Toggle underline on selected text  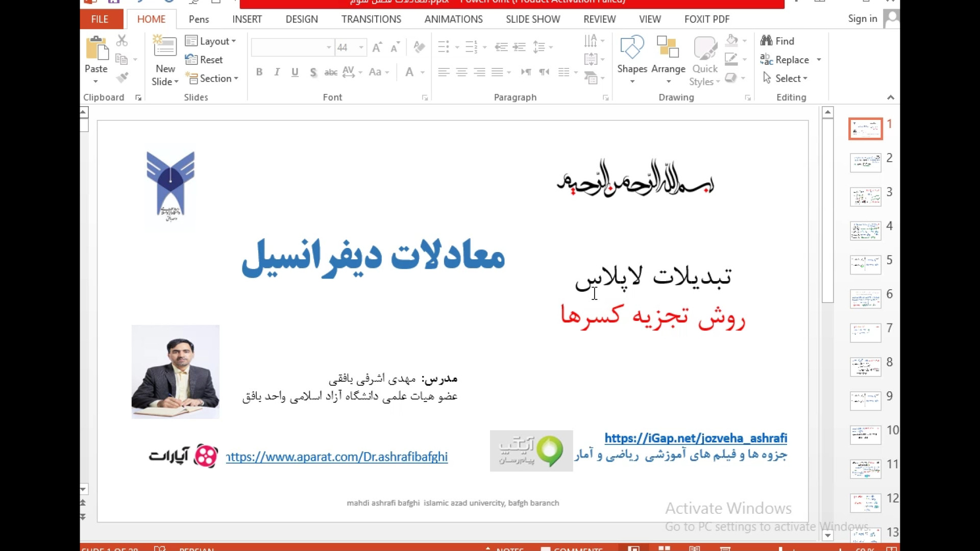pos(295,72)
